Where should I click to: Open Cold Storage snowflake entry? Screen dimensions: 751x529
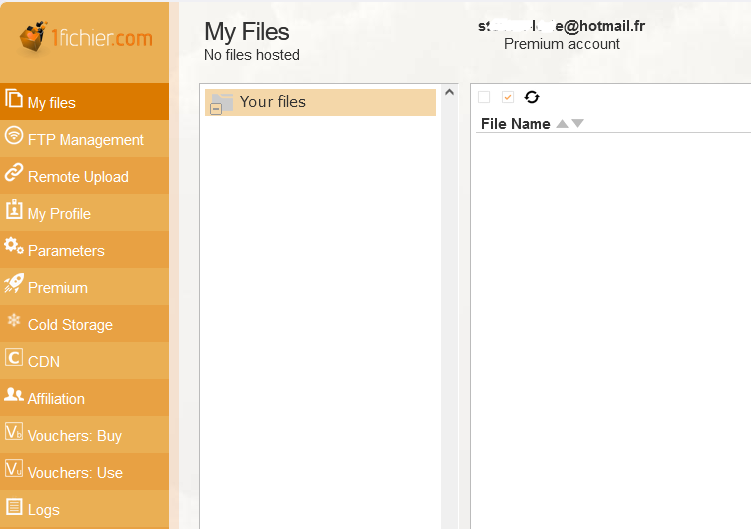tap(14, 322)
